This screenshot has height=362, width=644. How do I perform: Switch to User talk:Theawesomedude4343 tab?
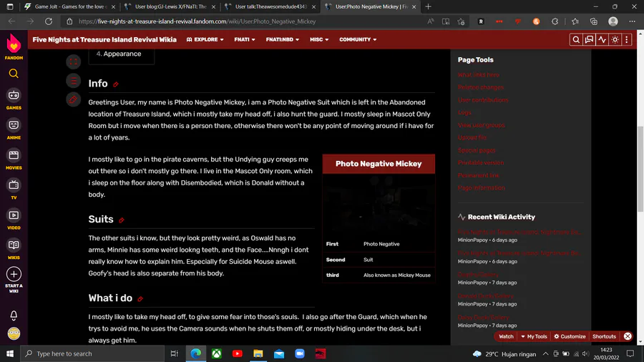click(x=270, y=6)
